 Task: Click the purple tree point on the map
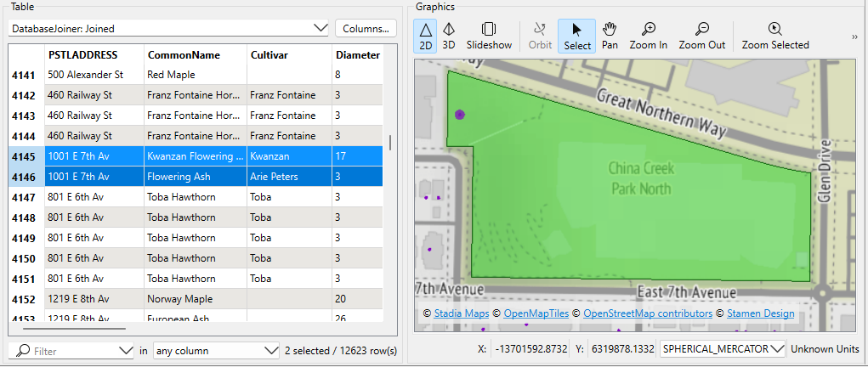(x=460, y=114)
